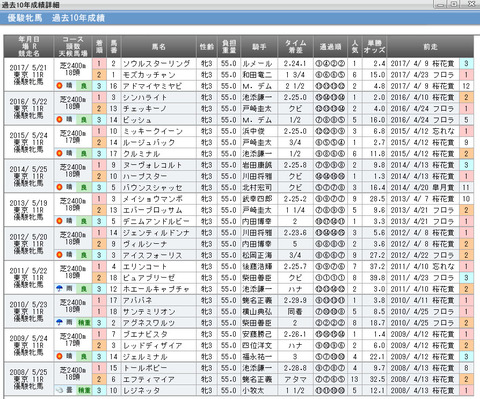Click the アドマイヤミヤビ row
This screenshot has height=399, width=480.
238,86
